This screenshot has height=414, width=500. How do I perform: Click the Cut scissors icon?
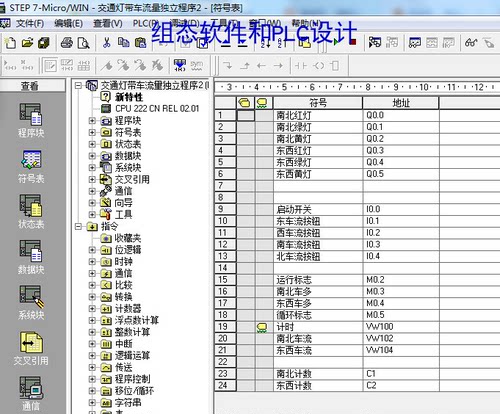tap(107, 43)
